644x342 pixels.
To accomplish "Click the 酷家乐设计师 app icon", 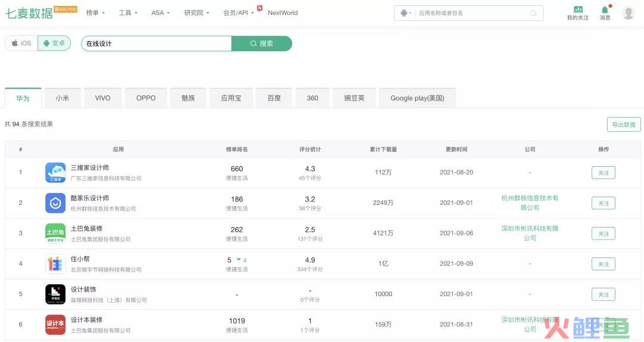I will click(x=55, y=203).
